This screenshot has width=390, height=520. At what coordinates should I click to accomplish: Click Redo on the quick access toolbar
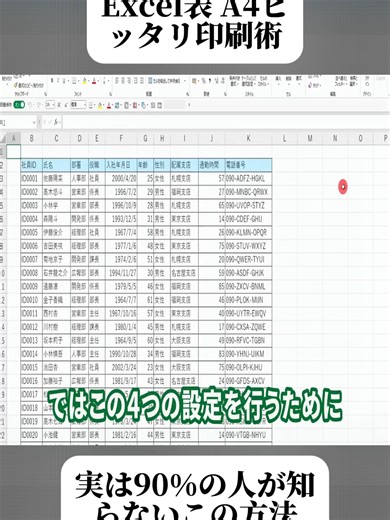(38, 105)
